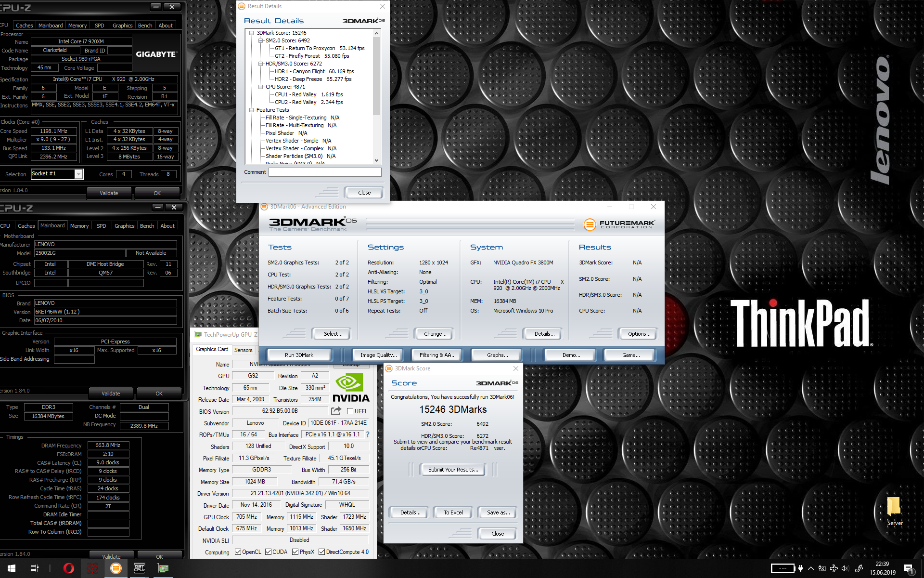Select HDR2 - Deep Freeze row
The height and width of the screenshot is (578, 924).
[x=313, y=79]
